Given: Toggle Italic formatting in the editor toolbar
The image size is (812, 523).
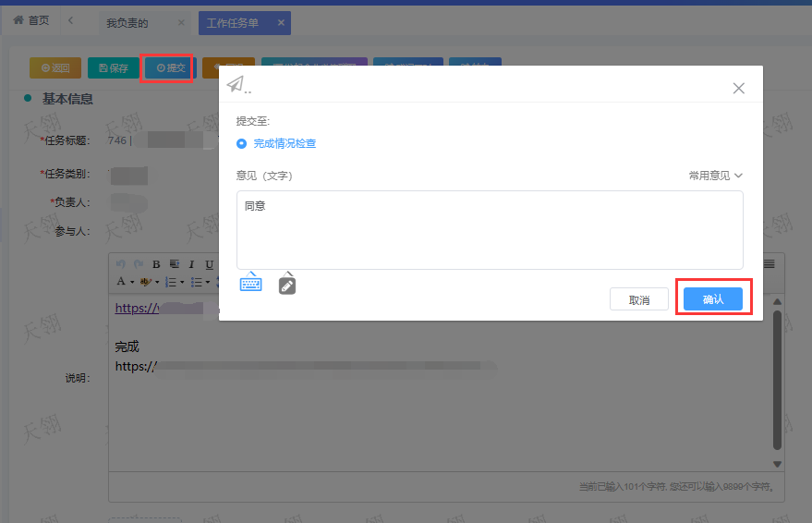Looking at the screenshot, I should pyautogui.click(x=192, y=264).
